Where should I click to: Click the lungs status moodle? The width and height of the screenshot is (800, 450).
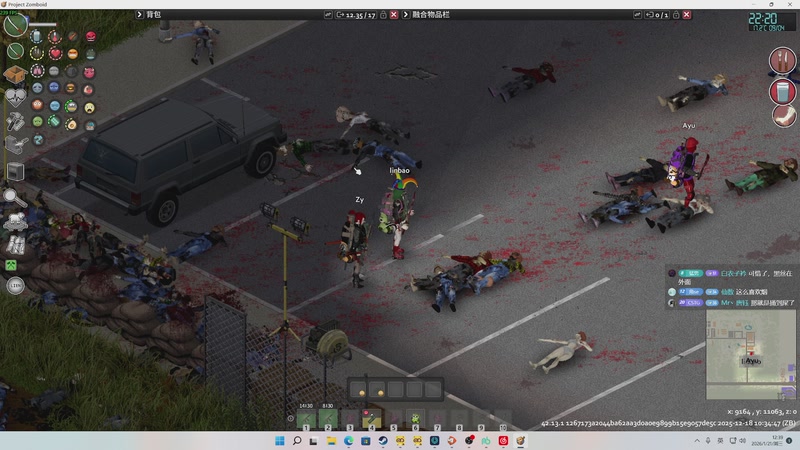37,70
